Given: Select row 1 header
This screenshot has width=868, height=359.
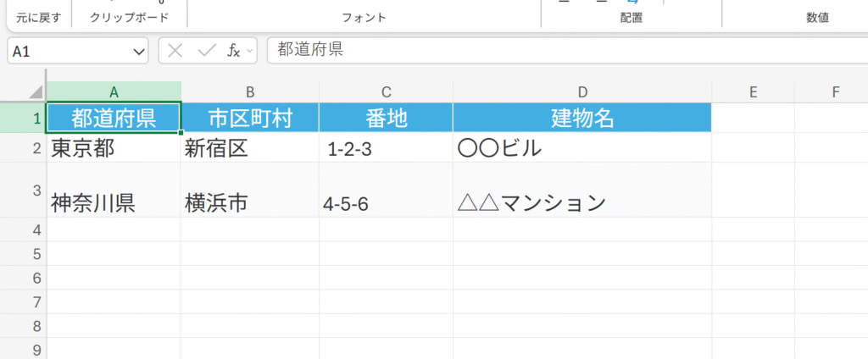Looking at the screenshot, I should (23, 118).
